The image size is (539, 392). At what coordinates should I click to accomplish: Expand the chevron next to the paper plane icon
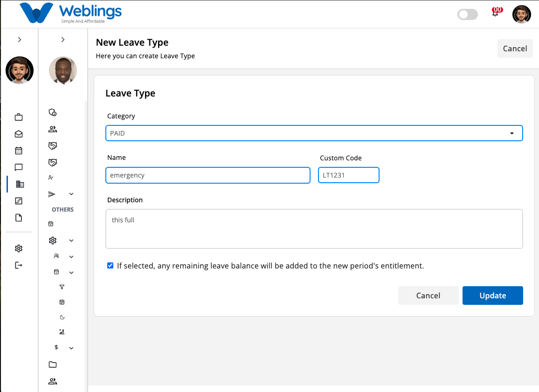[71, 194]
